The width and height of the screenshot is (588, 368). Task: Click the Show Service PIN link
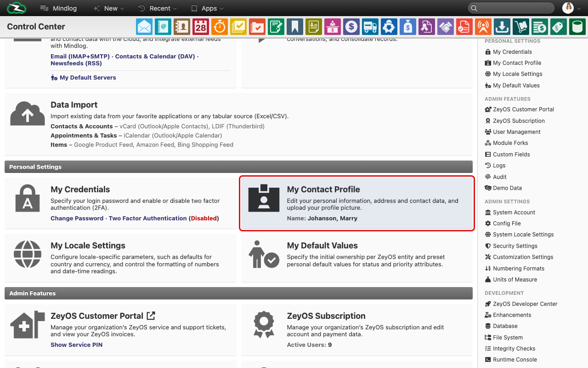click(76, 345)
